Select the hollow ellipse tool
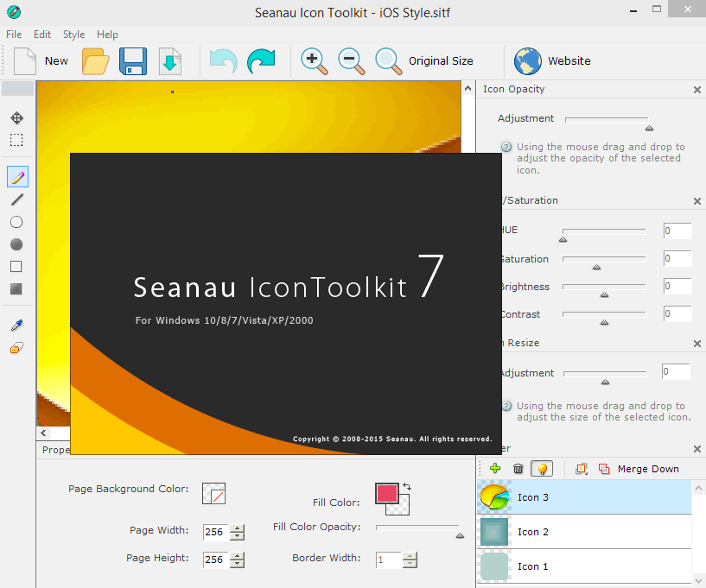 [x=16, y=222]
